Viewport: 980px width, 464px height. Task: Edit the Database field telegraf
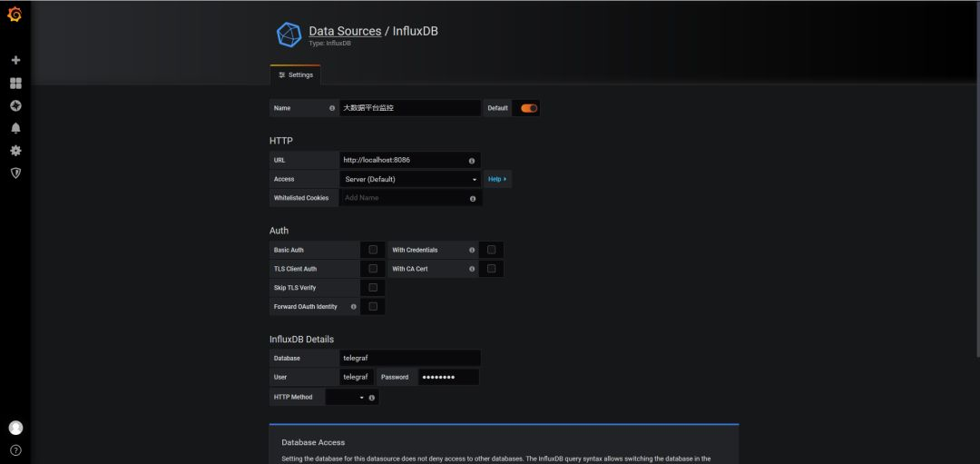pos(410,359)
